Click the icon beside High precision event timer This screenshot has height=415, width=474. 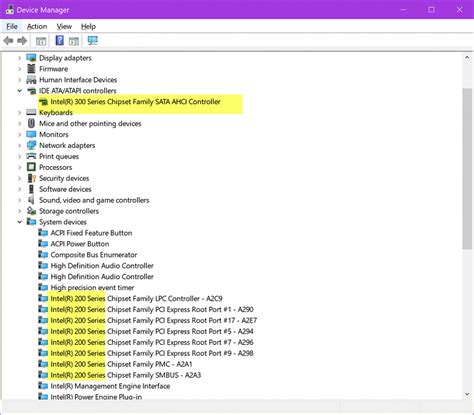tap(43, 287)
